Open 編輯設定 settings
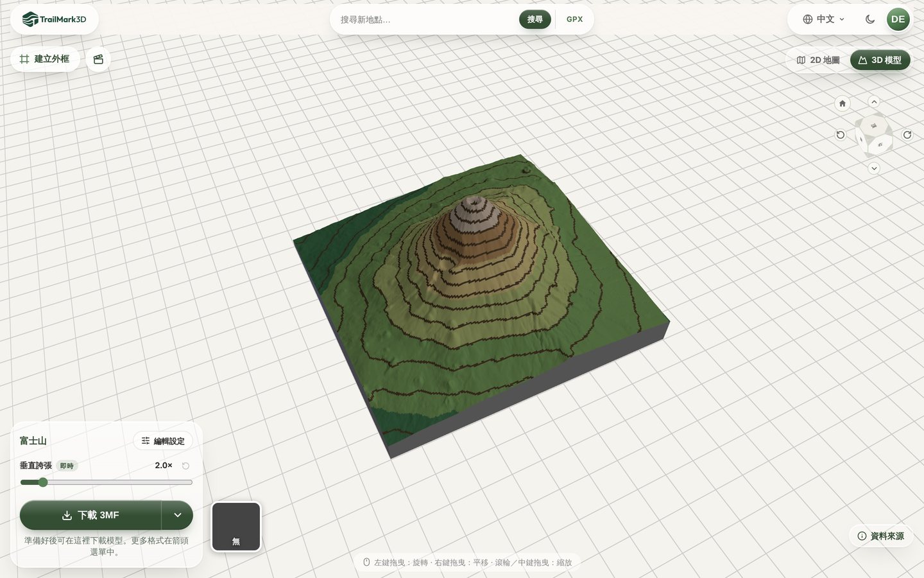 pyautogui.click(x=163, y=441)
